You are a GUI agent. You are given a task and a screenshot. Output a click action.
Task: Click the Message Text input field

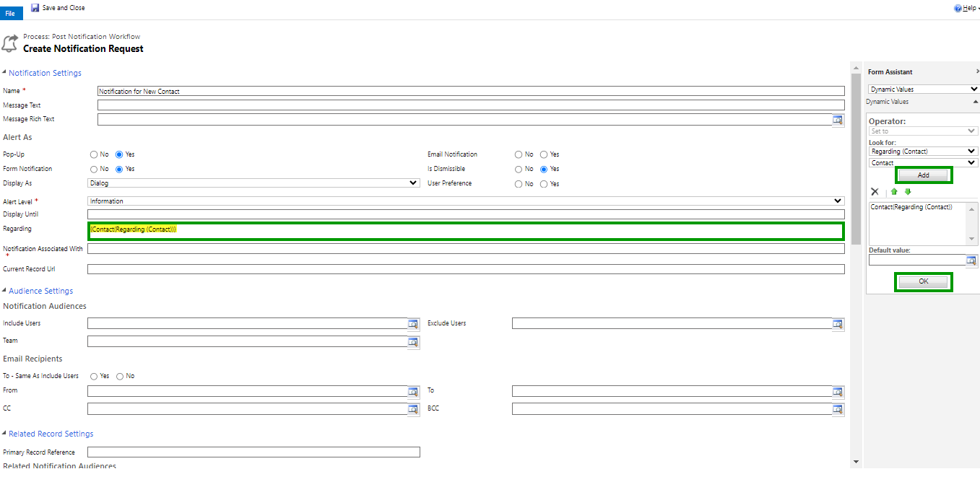click(x=470, y=105)
